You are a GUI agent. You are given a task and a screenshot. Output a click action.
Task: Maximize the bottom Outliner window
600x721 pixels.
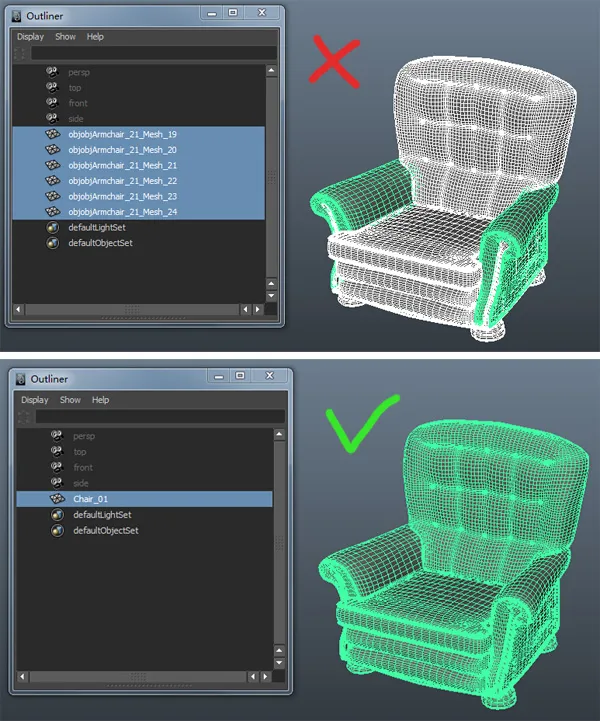240,376
